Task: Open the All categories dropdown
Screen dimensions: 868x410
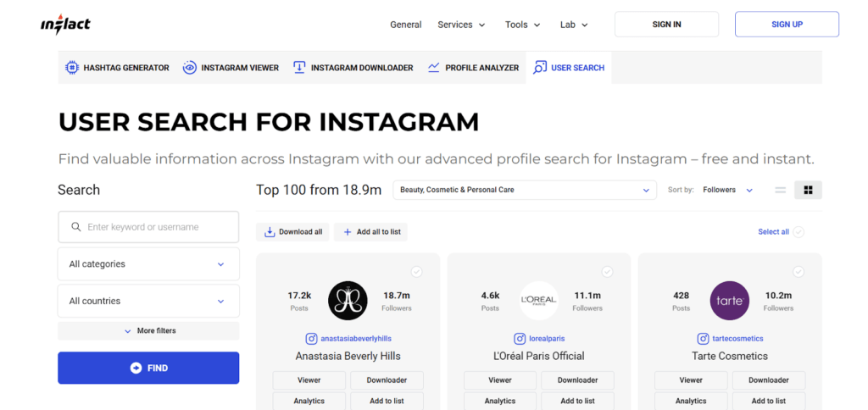Action: [148, 264]
